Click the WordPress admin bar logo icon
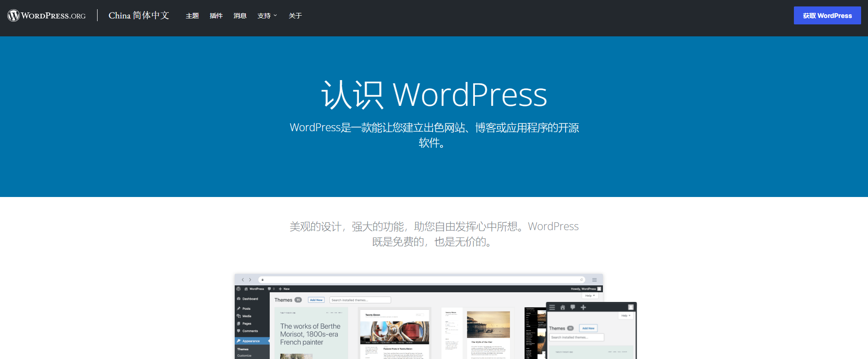868x359 pixels. (238, 289)
